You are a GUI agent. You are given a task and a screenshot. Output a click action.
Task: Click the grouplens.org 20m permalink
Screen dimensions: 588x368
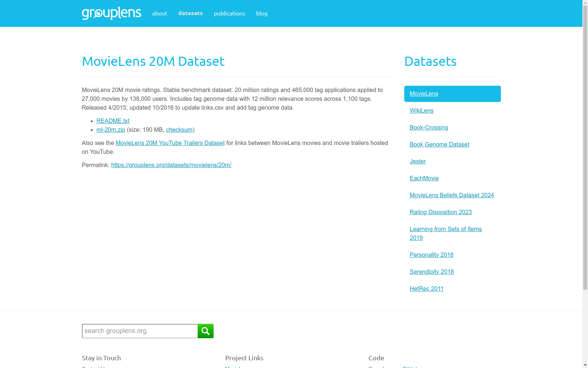[x=171, y=165]
